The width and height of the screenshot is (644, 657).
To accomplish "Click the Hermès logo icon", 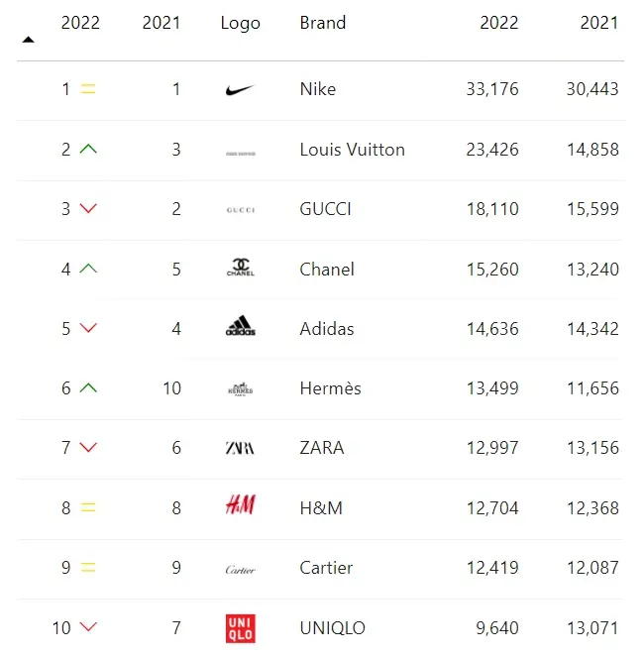I will (241, 389).
